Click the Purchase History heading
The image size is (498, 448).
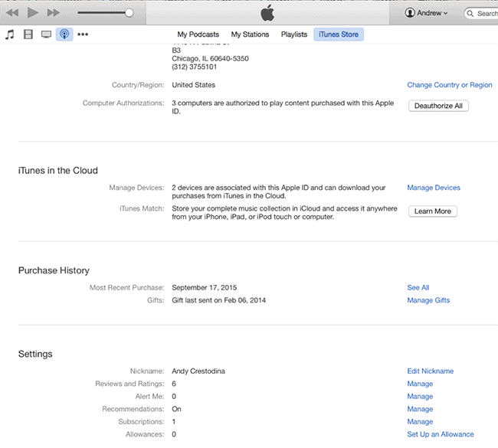click(x=54, y=270)
